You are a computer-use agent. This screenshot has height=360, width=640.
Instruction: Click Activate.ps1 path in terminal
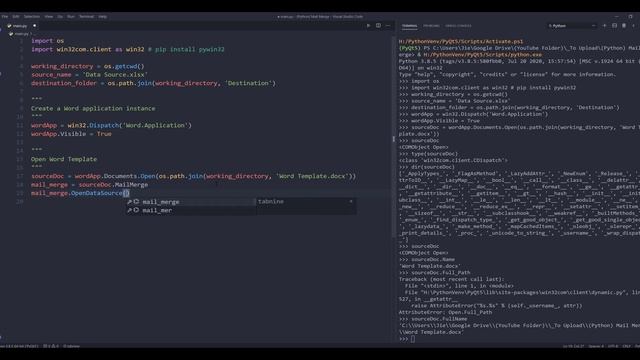click(x=461, y=41)
